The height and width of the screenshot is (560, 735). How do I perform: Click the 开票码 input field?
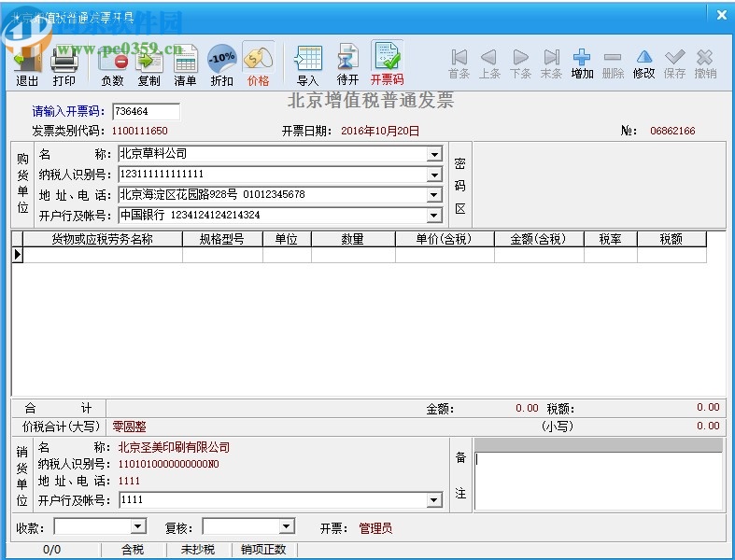tap(147, 111)
